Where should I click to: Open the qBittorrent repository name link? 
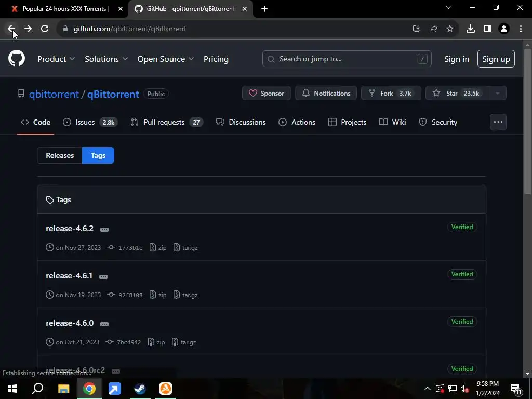click(x=113, y=94)
